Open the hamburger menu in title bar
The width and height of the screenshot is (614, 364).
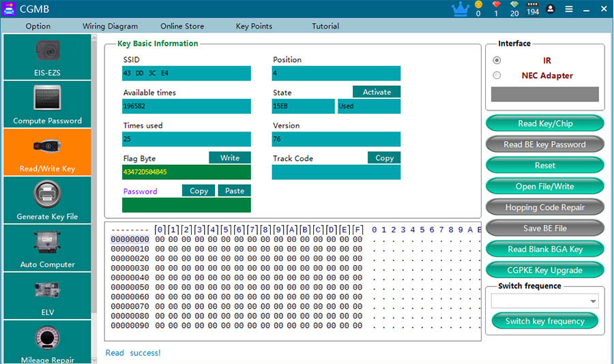(568, 10)
